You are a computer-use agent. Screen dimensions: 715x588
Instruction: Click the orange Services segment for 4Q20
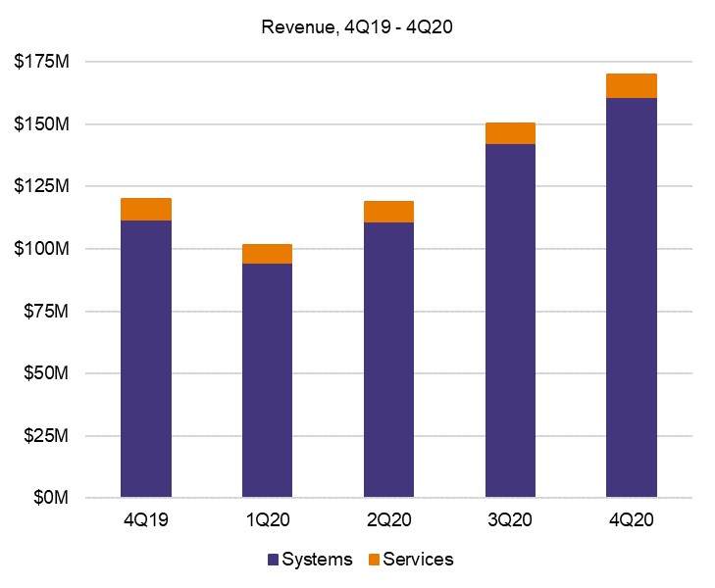tap(631, 85)
